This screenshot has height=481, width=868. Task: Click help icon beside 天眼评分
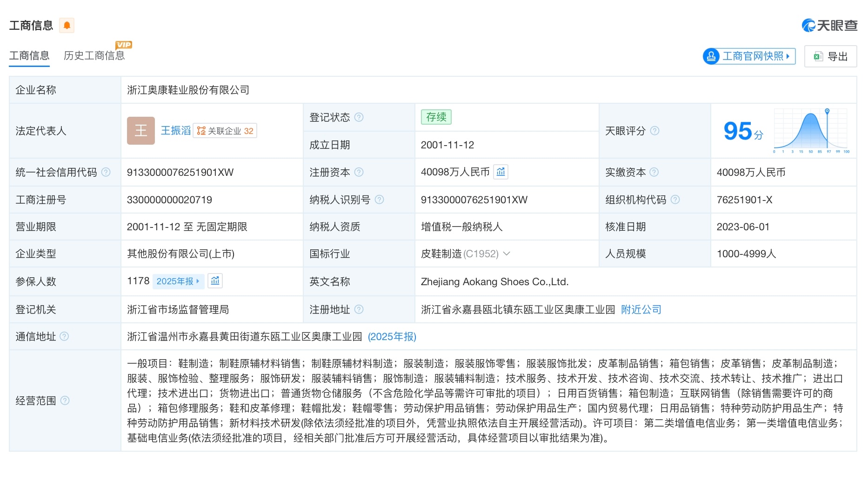click(x=654, y=131)
